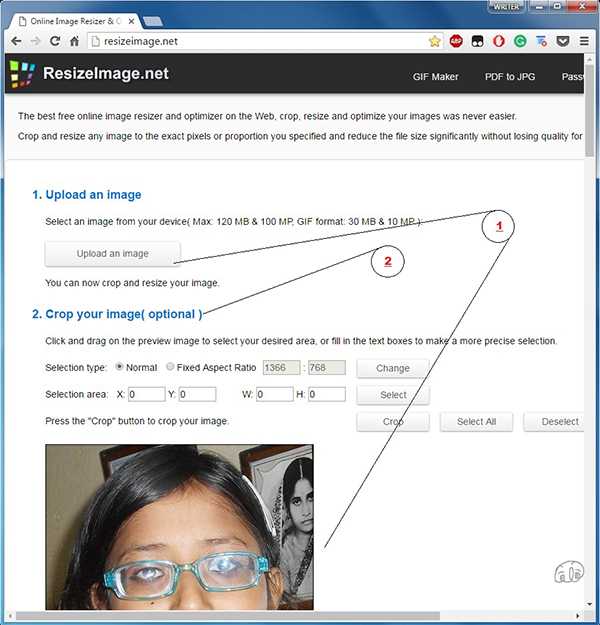Select the Normal selection type
The image size is (600, 625).
click(x=119, y=366)
